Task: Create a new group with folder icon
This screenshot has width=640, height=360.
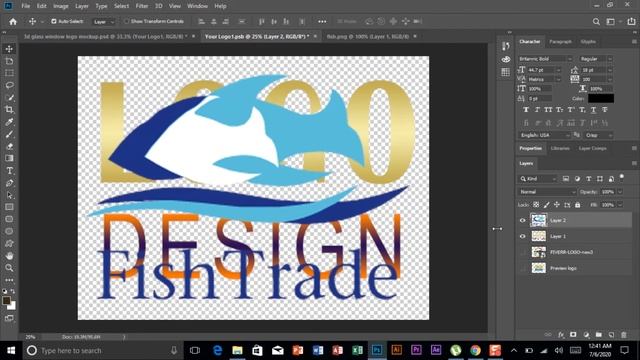Action: coord(599,335)
